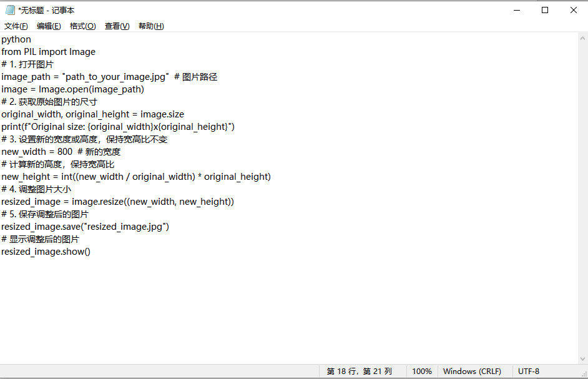Open the 帮助(H) menu

pyautogui.click(x=151, y=26)
